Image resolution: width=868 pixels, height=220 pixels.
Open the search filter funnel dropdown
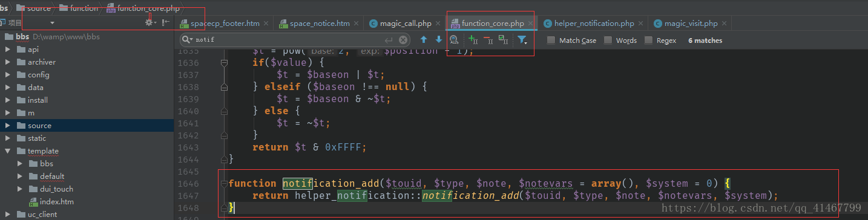pyautogui.click(x=522, y=40)
